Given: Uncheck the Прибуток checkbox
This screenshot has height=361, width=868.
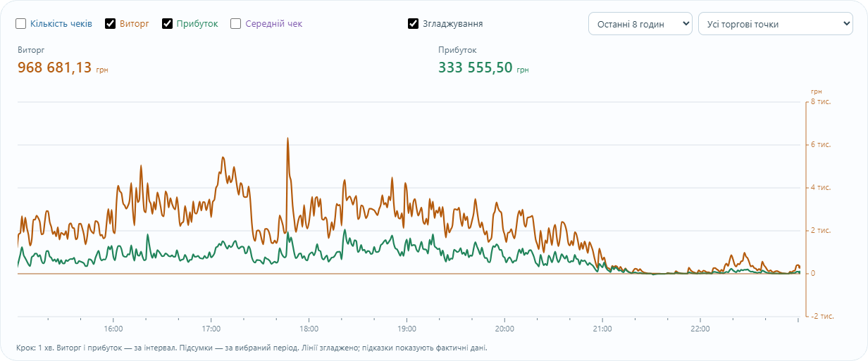Looking at the screenshot, I should click(x=168, y=23).
